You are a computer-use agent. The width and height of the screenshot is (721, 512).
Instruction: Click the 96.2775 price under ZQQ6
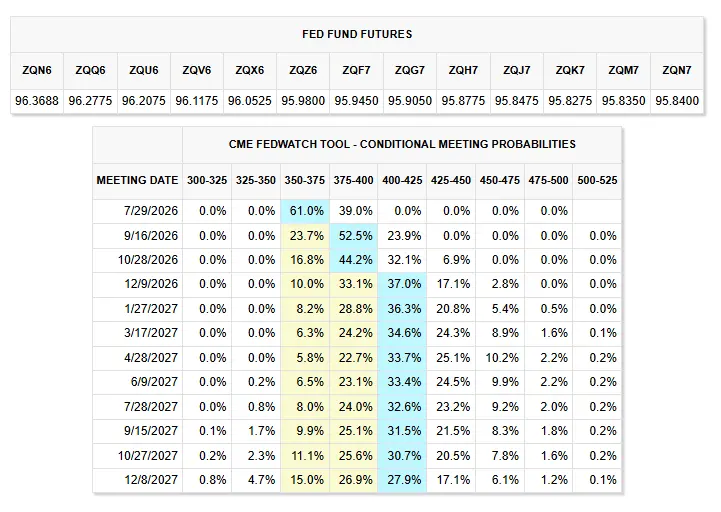(x=90, y=101)
